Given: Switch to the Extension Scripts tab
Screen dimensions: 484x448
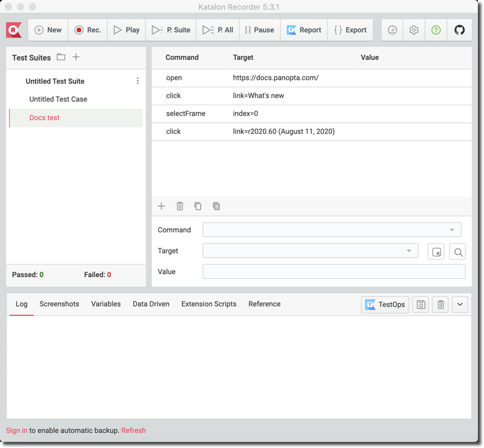Looking at the screenshot, I should [209, 304].
